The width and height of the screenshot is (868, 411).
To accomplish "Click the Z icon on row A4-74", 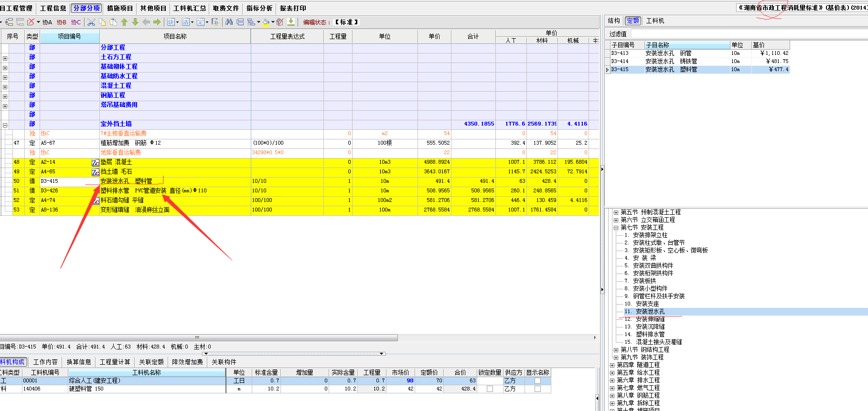I will click(96, 201).
